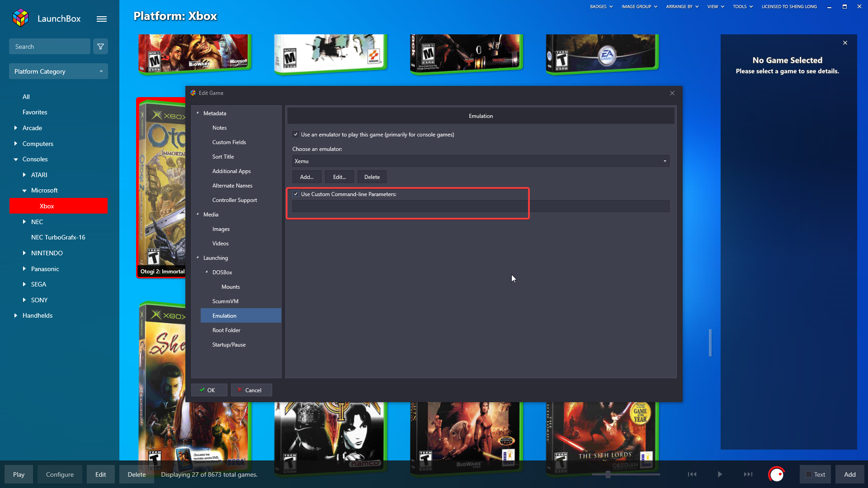Skip to next track in music controls
The image size is (868, 488).
(x=748, y=474)
